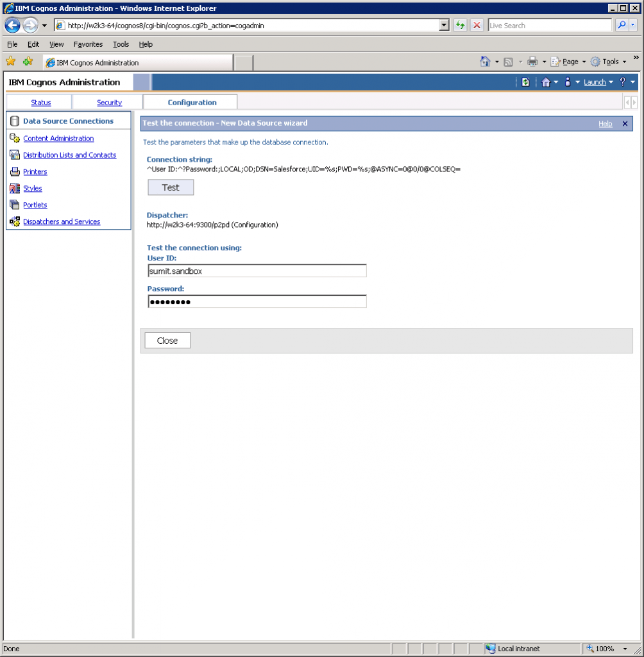The height and width of the screenshot is (657, 644).
Task: Close the New Data Source wizard X
Action: pos(625,124)
